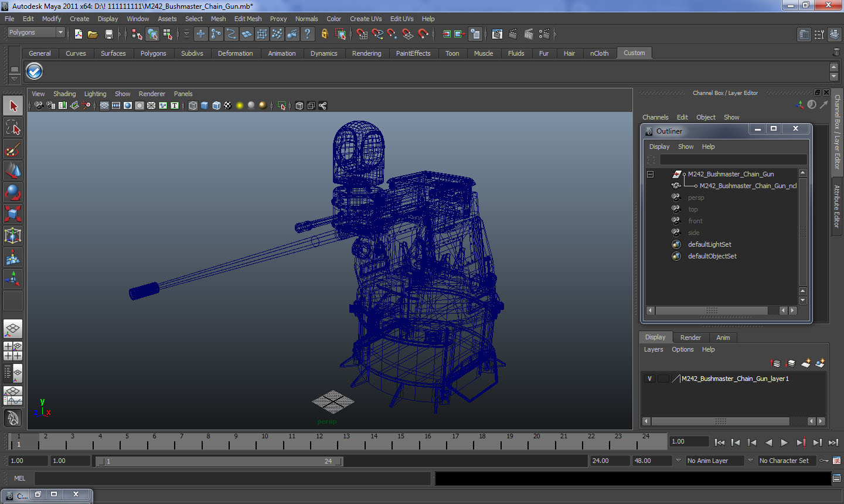Open the No Character Set dropdown
The height and width of the screenshot is (504, 844).
(787, 461)
